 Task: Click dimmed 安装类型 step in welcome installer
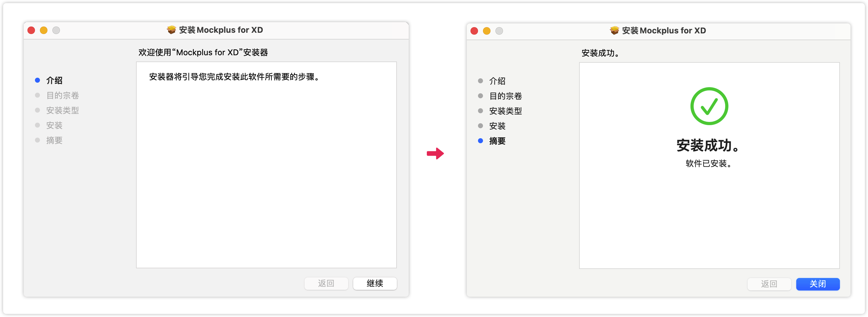62,110
